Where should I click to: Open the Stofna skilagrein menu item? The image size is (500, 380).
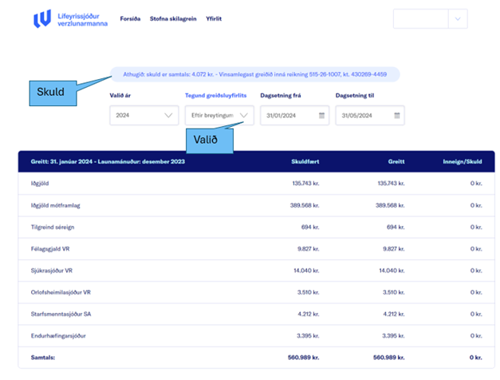tap(173, 19)
